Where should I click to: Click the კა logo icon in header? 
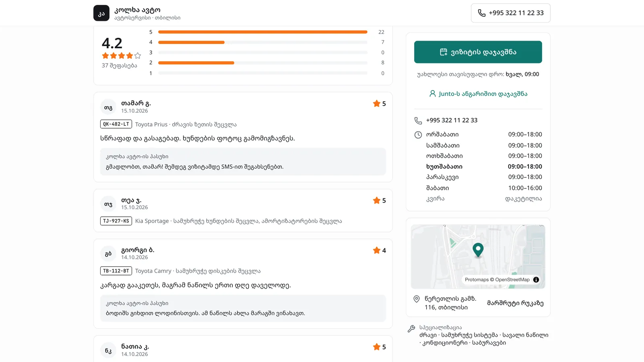pos(101,13)
